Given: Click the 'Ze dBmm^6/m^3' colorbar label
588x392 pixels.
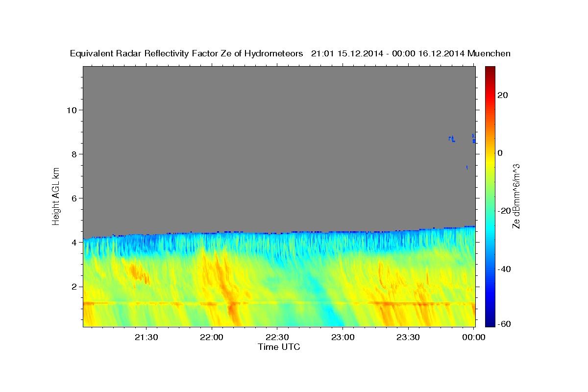Looking at the screenshot, I should click(516, 196).
